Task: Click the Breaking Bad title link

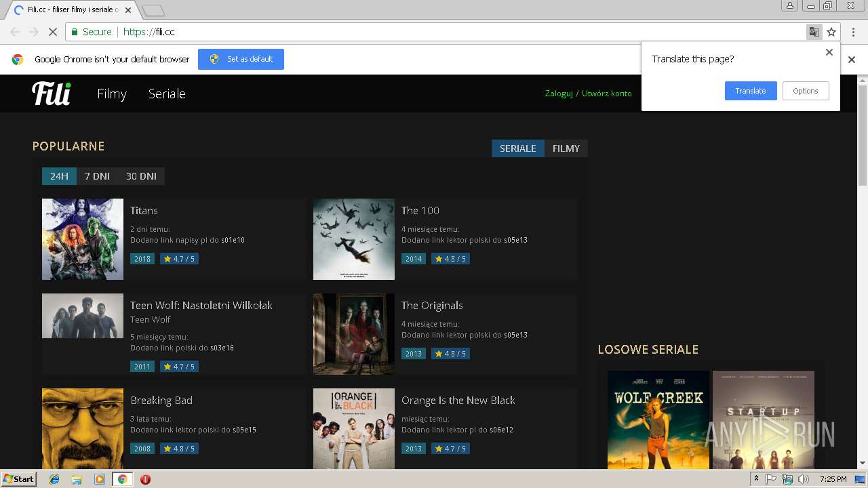Action: (x=161, y=401)
